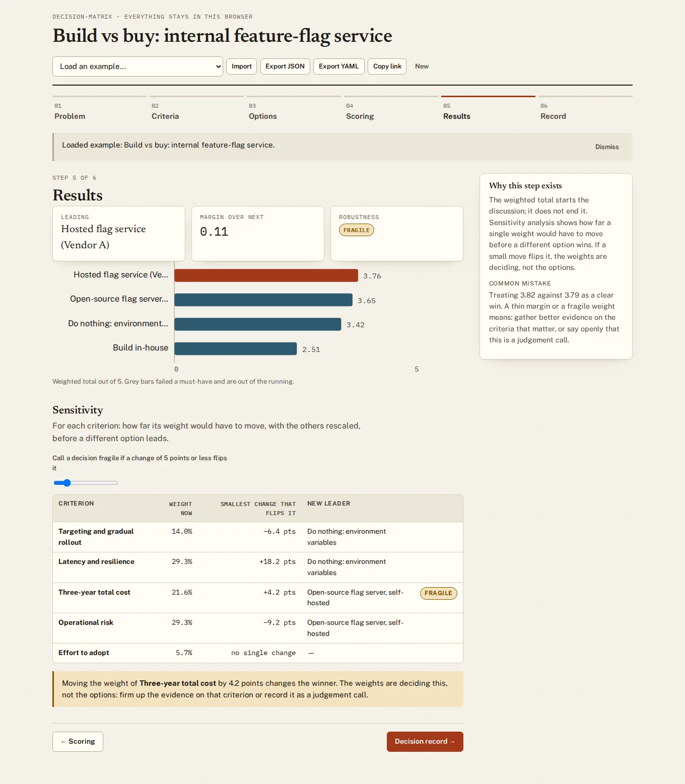685x784 pixels.
Task: Click the Open-source flag server bar
Action: 263,300
